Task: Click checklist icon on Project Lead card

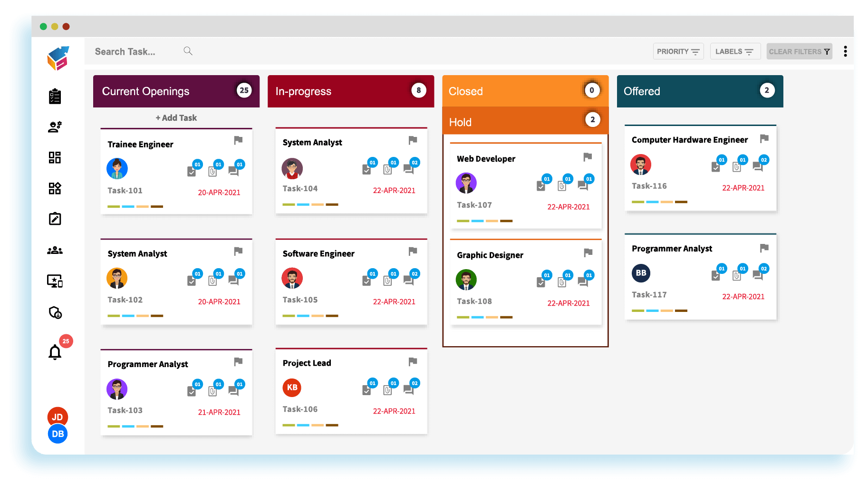Action: click(x=366, y=390)
